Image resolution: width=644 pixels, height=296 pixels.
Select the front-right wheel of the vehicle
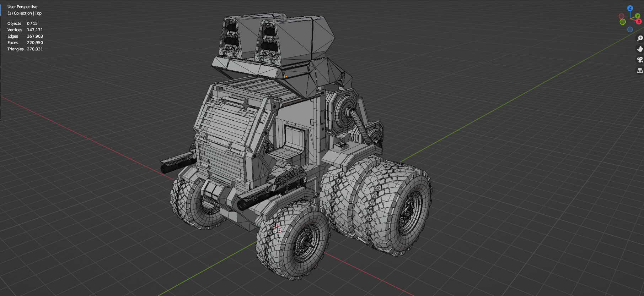[x=293, y=241]
